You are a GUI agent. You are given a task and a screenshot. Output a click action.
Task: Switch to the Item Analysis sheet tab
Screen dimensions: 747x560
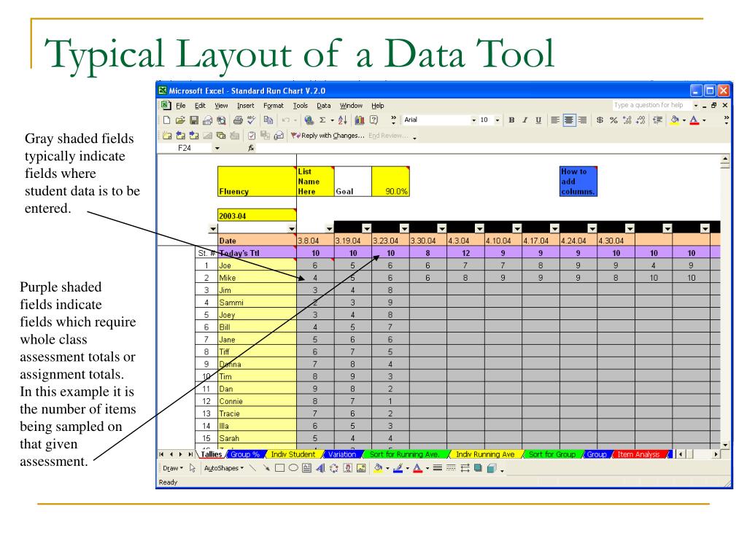pyautogui.click(x=638, y=454)
